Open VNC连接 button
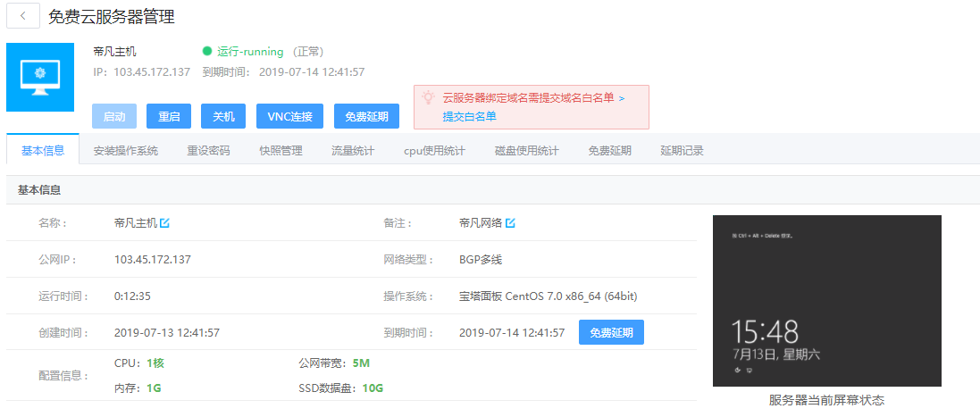The height and width of the screenshot is (417, 980). pyautogui.click(x=290, y=116)
